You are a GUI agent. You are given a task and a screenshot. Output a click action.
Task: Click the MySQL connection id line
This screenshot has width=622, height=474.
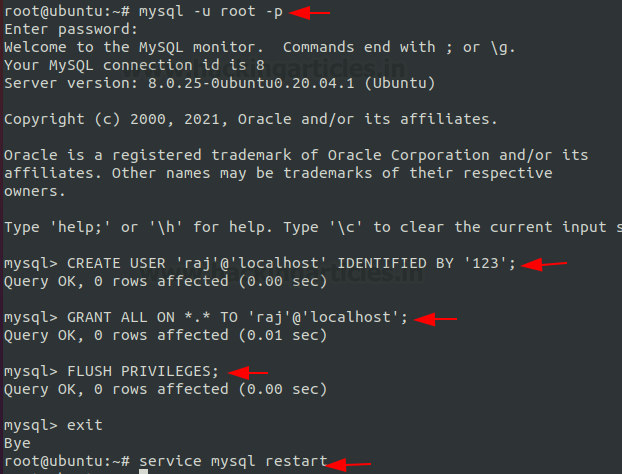134,65
